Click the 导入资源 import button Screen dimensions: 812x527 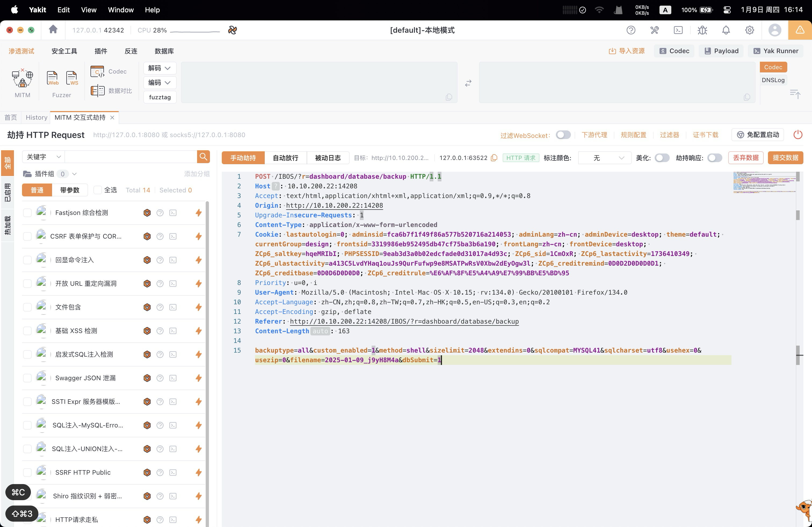coord(627,51)
